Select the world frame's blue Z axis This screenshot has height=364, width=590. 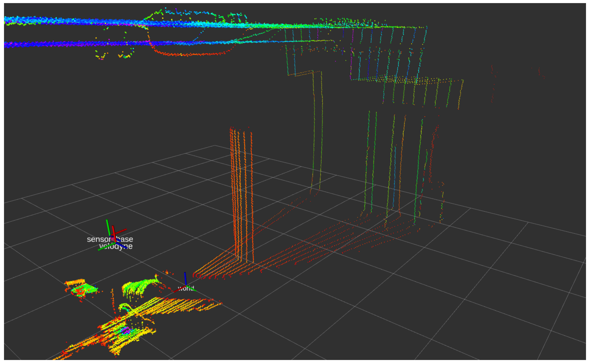(x=185, y=279)
